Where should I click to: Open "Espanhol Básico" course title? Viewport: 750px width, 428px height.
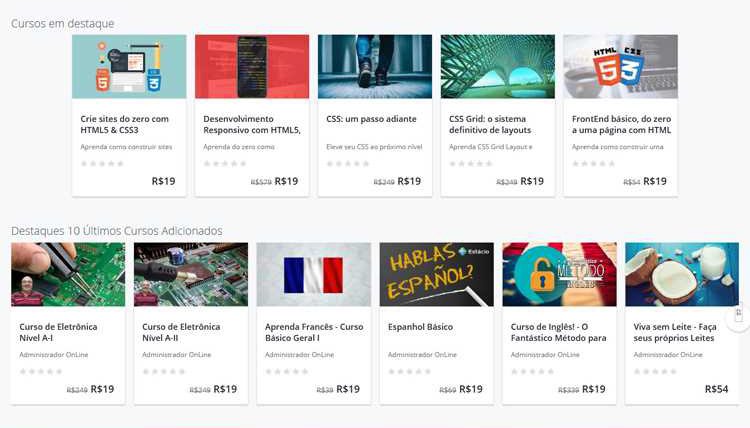coord(420,327)
